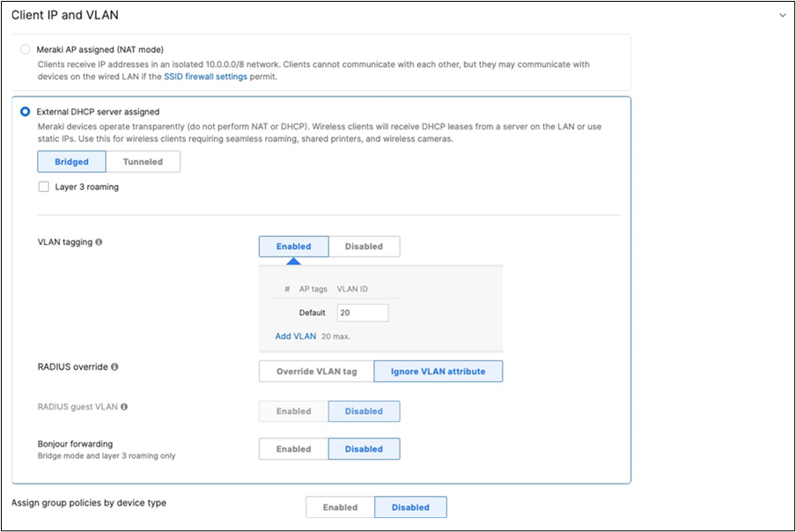The image size is (796, 532).
Task: Select the Bridged client addressing mode
Action: (x=71, y=161)
